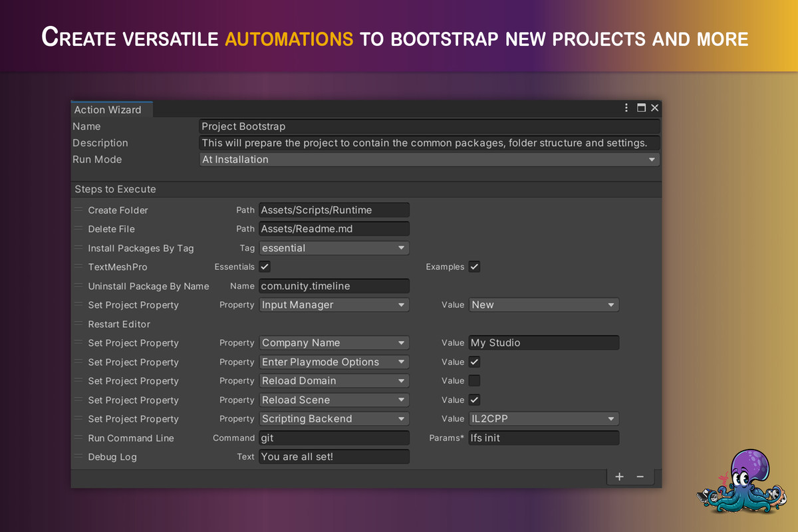Click the drag handle of the Run Command Line step
Screen dimensions: 798x532
click(79, 438)
